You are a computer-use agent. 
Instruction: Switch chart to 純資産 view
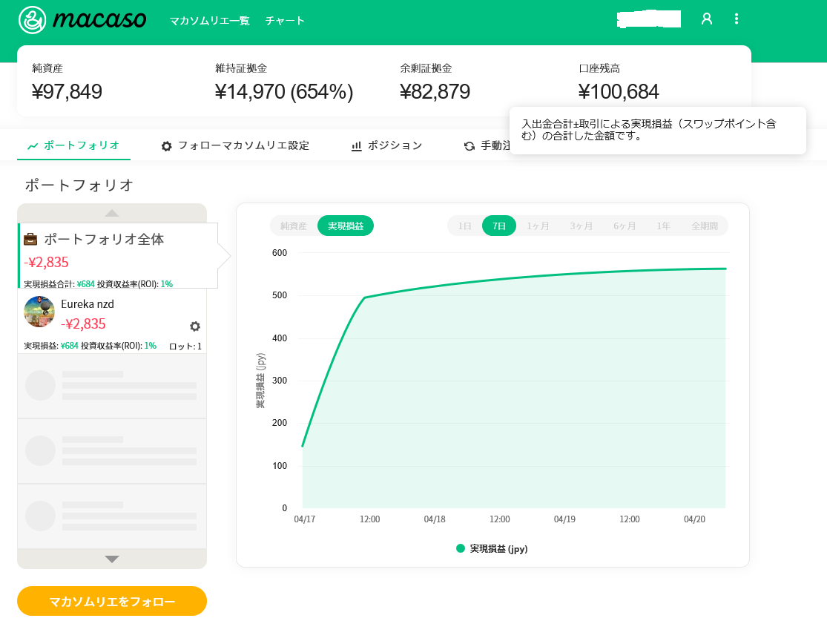(x=293, y=226)
